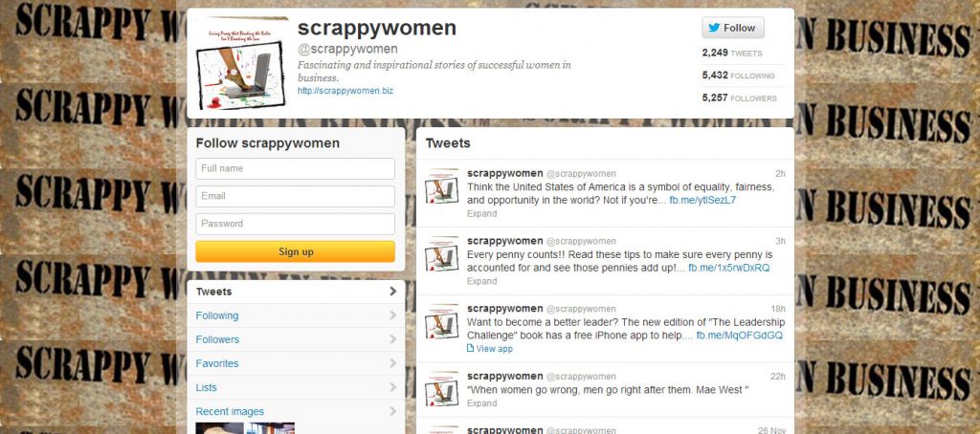Expand the Every penny counts tweet
Screen dimensions: 980x434
coord(482,281)
